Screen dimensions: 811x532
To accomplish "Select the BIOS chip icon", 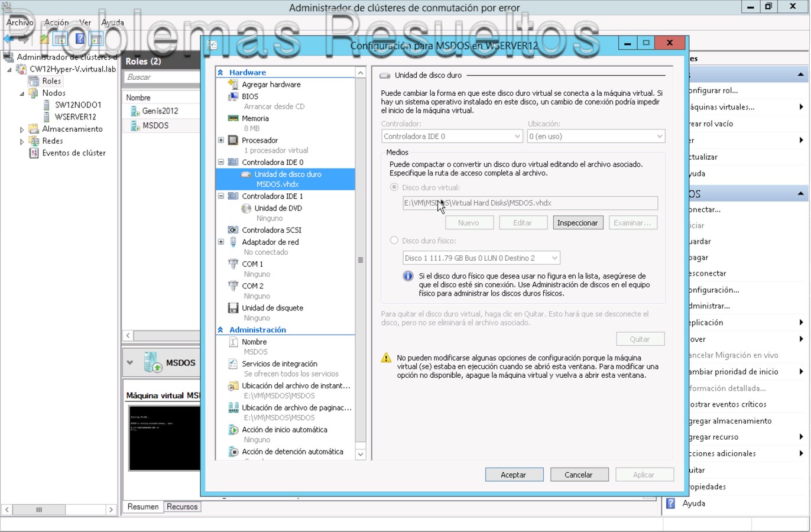I will click(233, 96).
